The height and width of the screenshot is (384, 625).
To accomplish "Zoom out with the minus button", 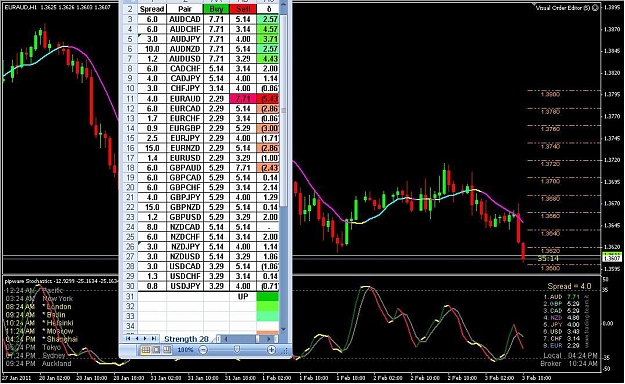I will pos(203,350).
